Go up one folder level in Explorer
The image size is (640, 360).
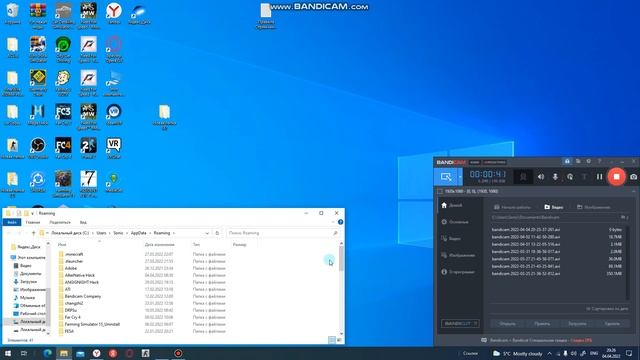point(33,233)
